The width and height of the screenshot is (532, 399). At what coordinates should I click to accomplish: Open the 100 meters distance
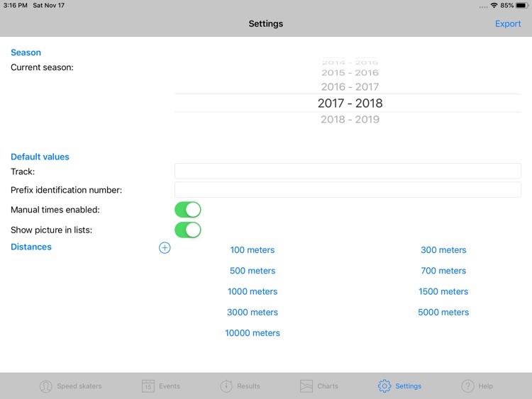click(x=253, y=250)
